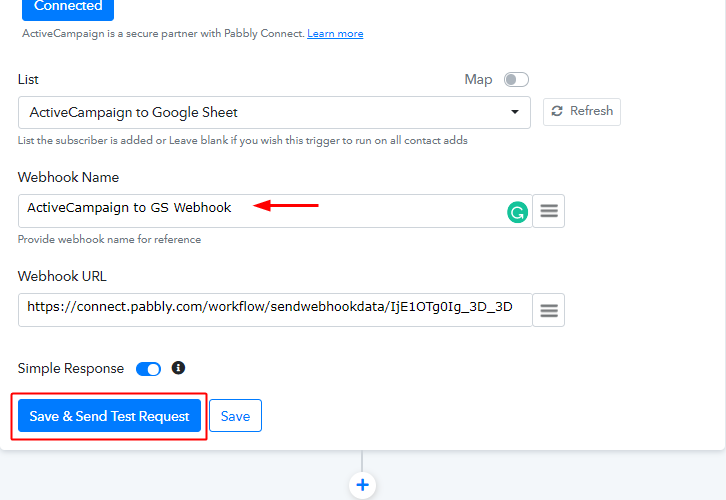Screen dimensions: 726x500
Task: Disable the Simple Response toggle
Action: pyautogui.click(x=148, y=369)
